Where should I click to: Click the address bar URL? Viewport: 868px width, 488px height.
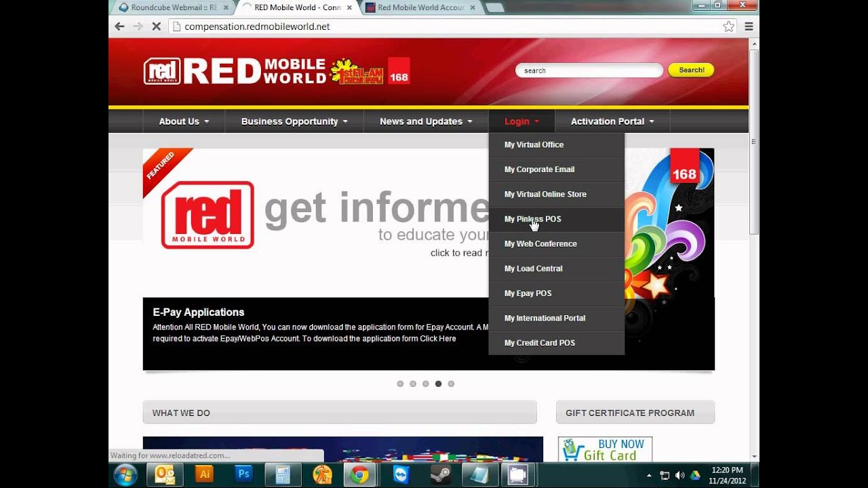(257, 26)
